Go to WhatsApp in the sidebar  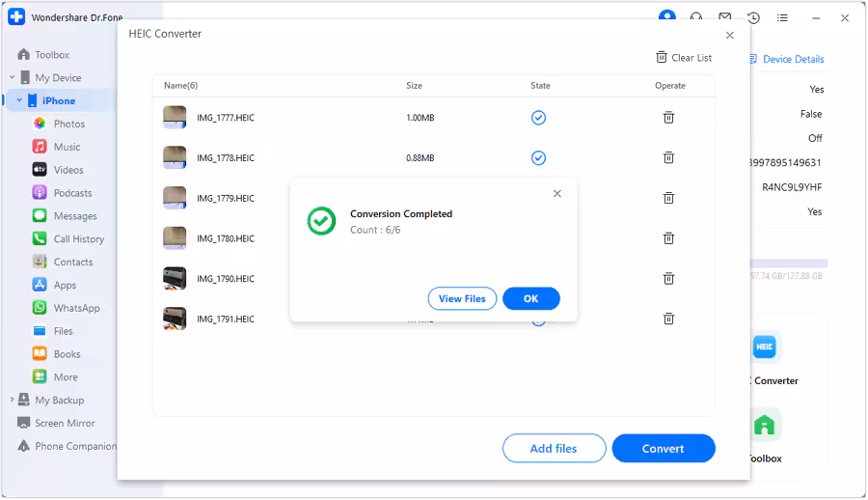click(76, 309)
